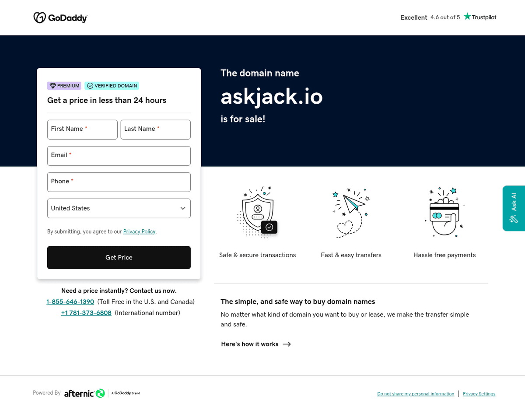Open the Ask AI side panel
525x420 pixels.
(514, 208)
